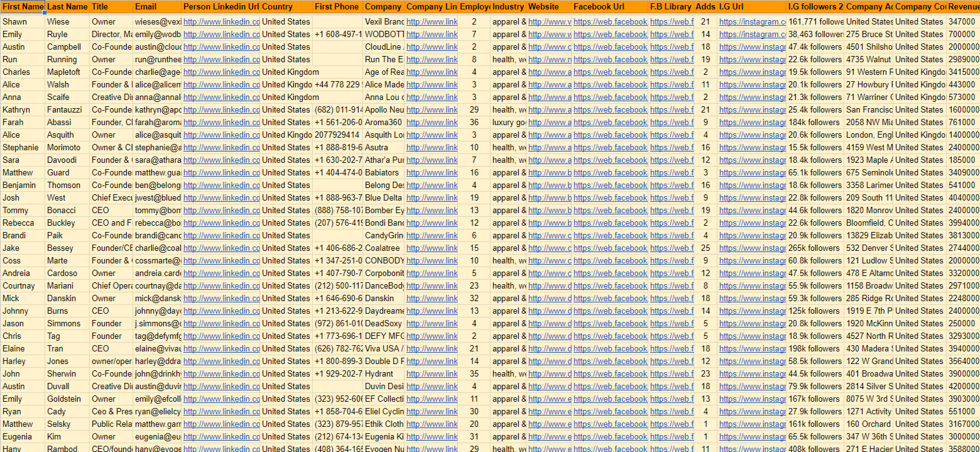
Task: Click the United Kingdom country cell for Anna Scaife
Action: (x=286, y=97)
